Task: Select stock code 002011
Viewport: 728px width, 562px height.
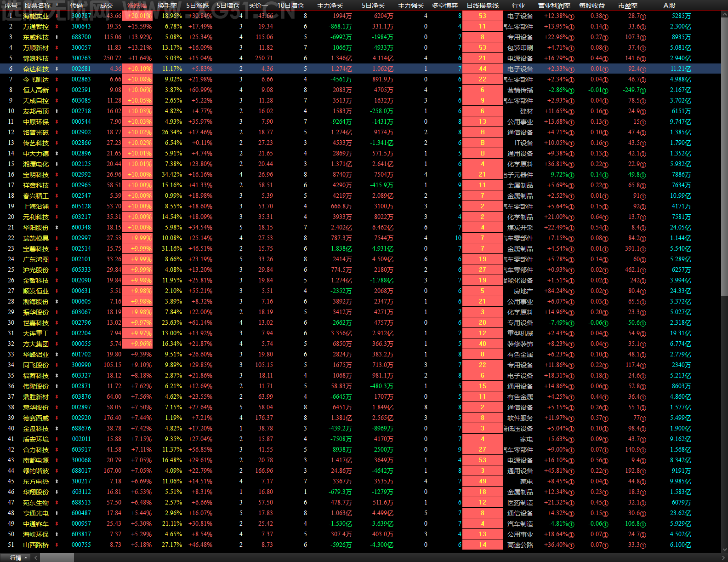Action: (x=81, y=439)
